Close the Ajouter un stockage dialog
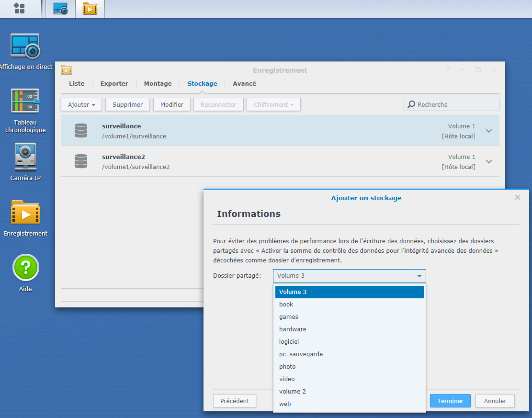 pyautogui.click(x=517, y=197)
